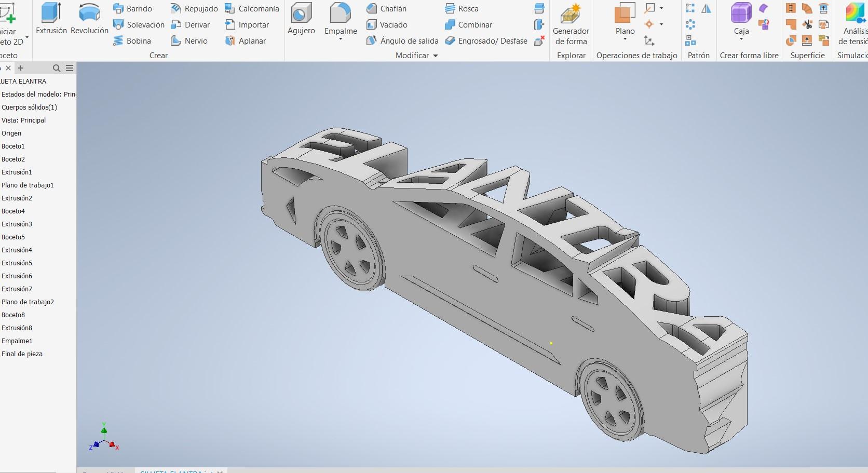Click the XYZ axis triad indicator
868x473 pixels.
click(104, 437)
